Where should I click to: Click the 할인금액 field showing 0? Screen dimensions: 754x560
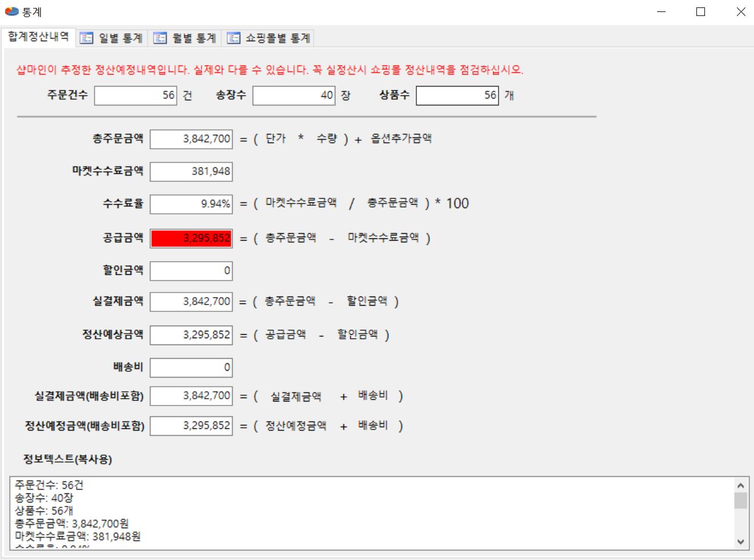[192, 271]
